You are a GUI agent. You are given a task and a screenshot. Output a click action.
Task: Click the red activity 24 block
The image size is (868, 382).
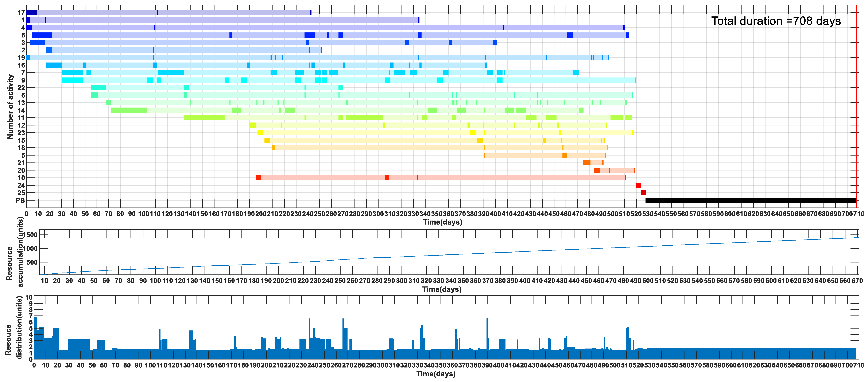(638, 185)
